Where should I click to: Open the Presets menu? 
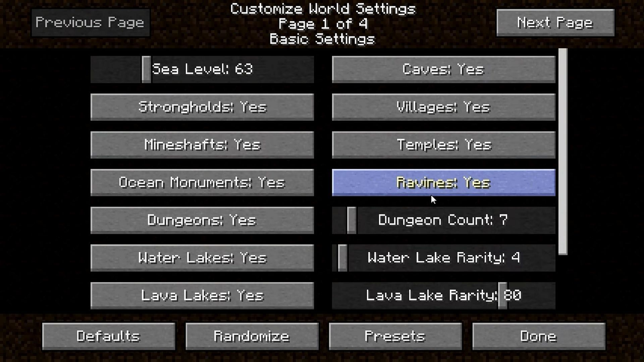(395, 336)
